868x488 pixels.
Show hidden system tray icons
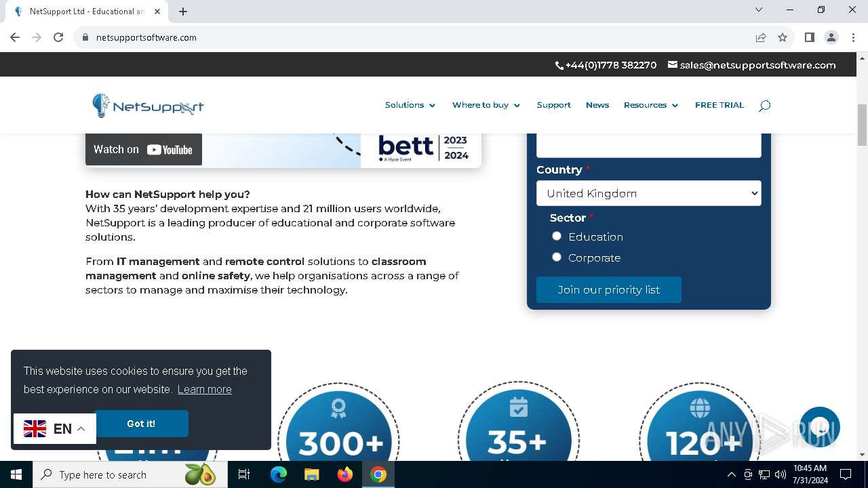pos(731,474)
